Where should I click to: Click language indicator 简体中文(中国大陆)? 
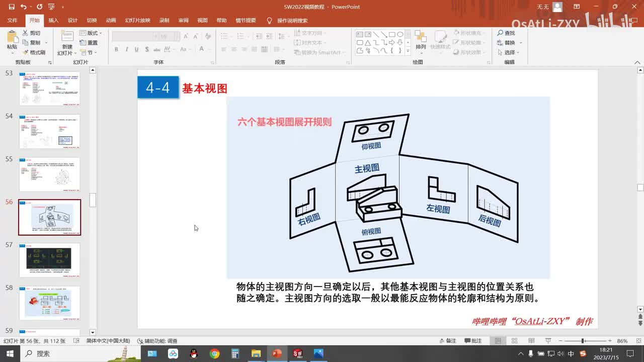108,341
